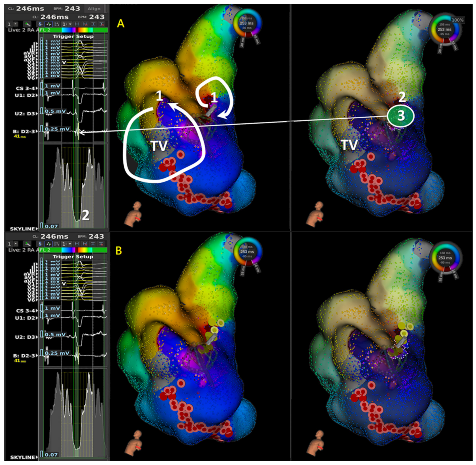Select the horizontal caliper tool in top toolbar

[x=77, y=24]
